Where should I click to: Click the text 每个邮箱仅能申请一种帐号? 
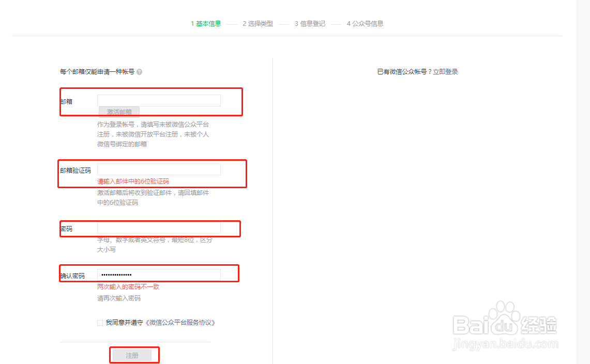point(97,72)
